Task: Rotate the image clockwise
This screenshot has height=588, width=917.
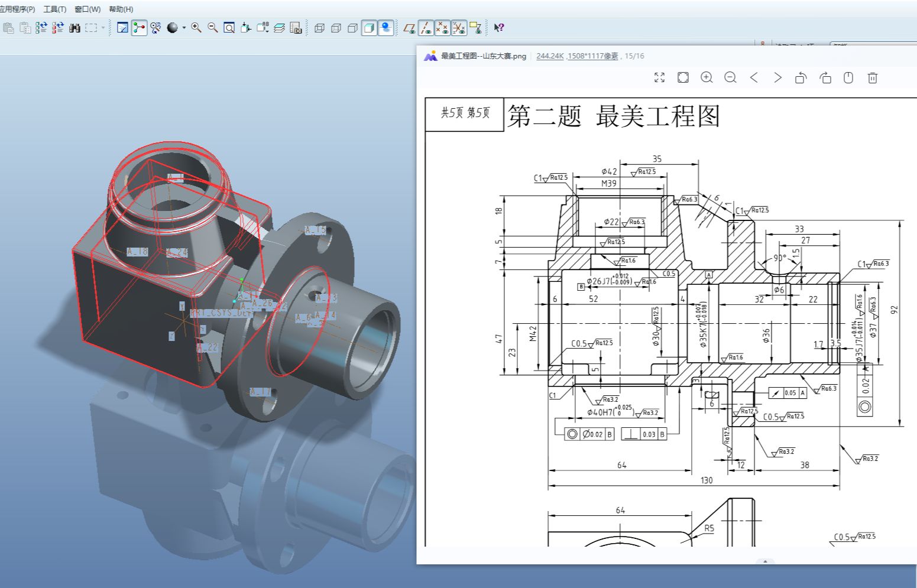Action: [x=825, y=77]
